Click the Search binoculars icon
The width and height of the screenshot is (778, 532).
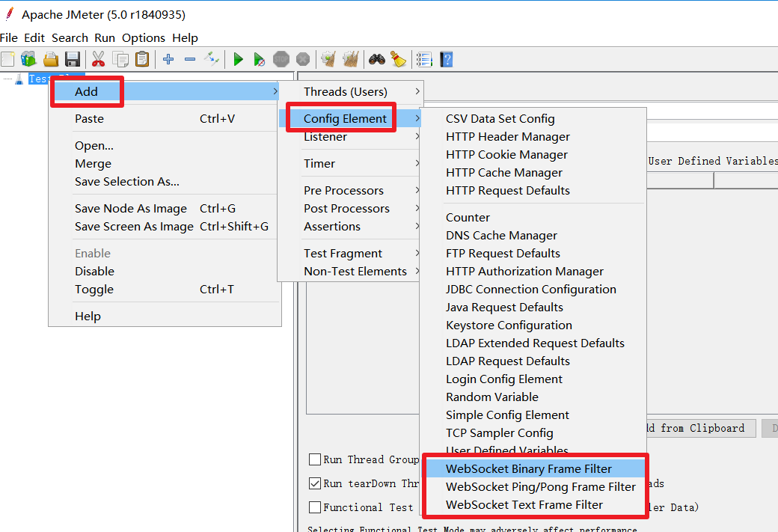point(376,60)
